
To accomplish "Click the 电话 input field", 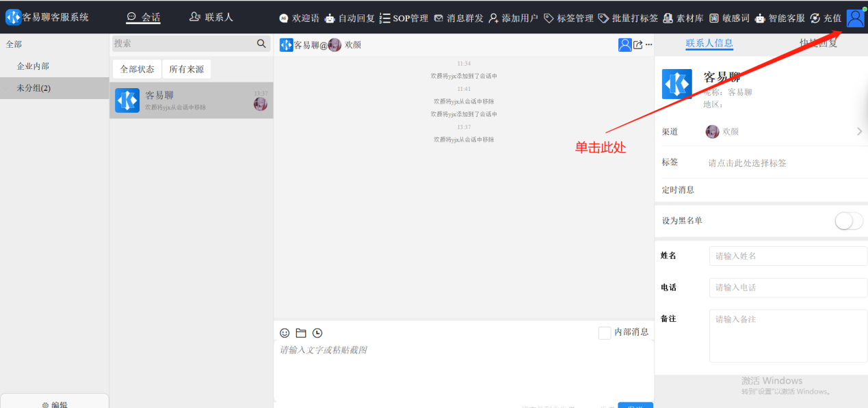I will pos(788,288).
